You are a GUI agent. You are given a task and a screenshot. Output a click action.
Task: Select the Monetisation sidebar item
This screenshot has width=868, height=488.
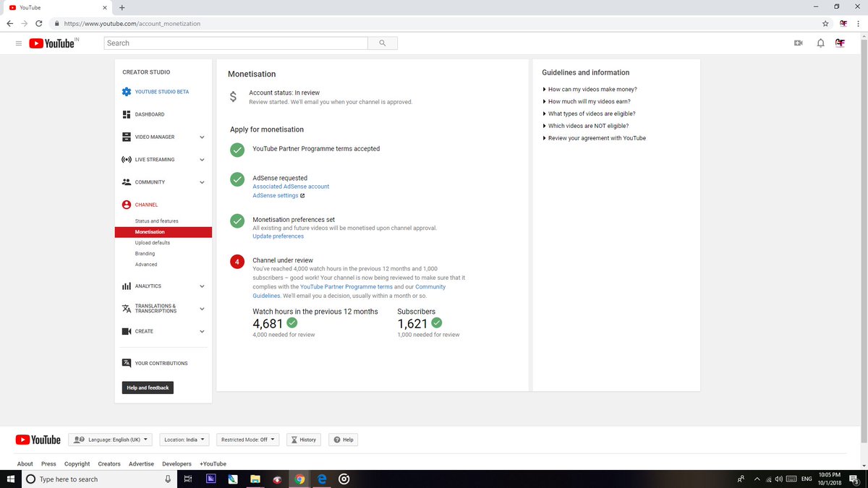pyautogui.click(x=163, y=232)
